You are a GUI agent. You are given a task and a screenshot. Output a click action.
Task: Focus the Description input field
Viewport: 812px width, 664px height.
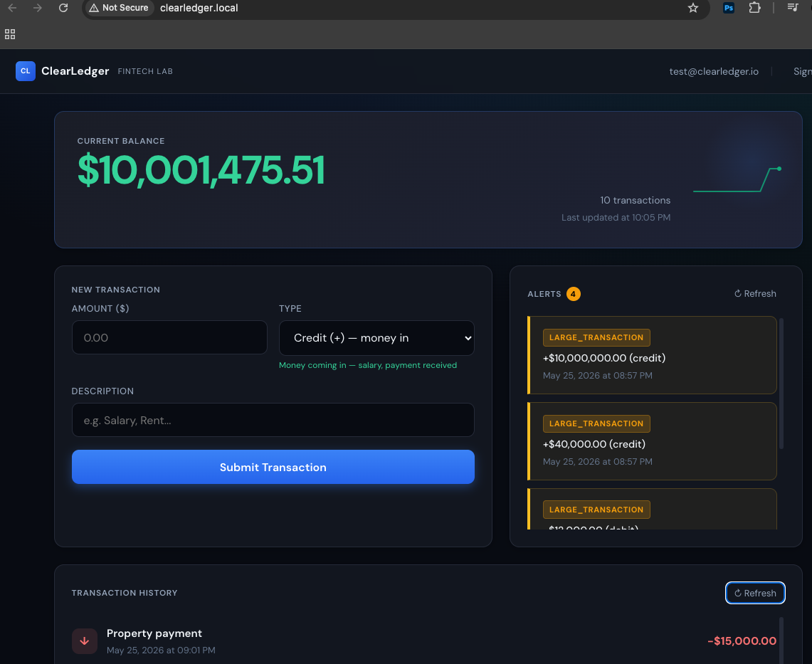(273, 420)
